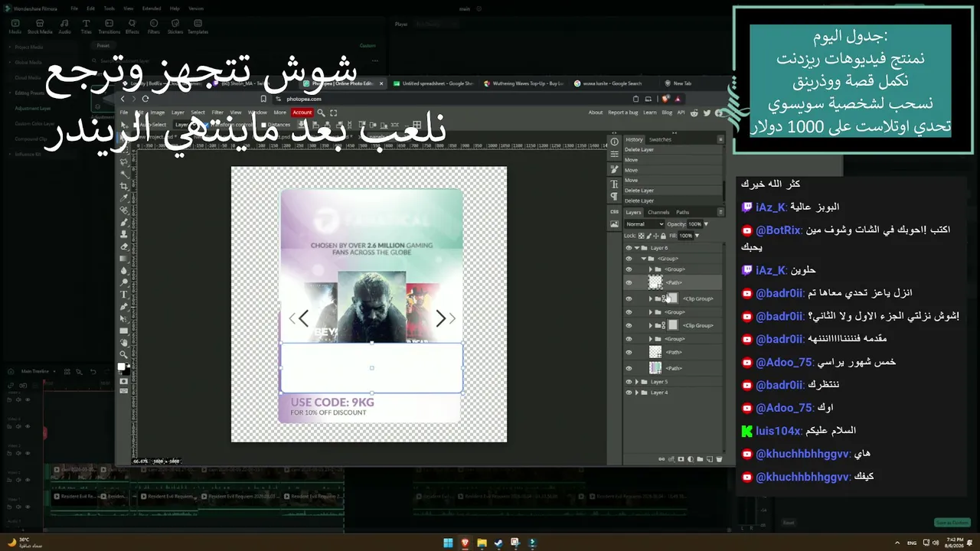This screenshot has width=980, height=551.
Task: Expand the Layer 4 folder
Action: pyautogui.click(x=637, y=393)
